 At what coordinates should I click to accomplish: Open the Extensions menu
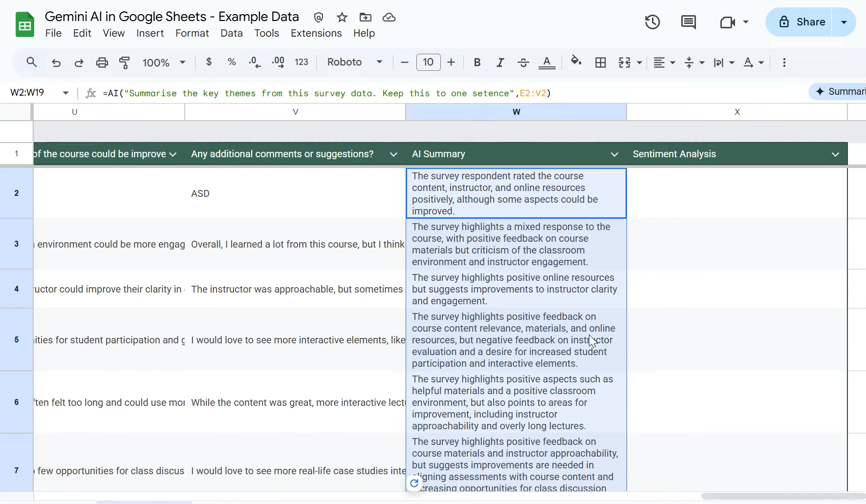(316, 33)
